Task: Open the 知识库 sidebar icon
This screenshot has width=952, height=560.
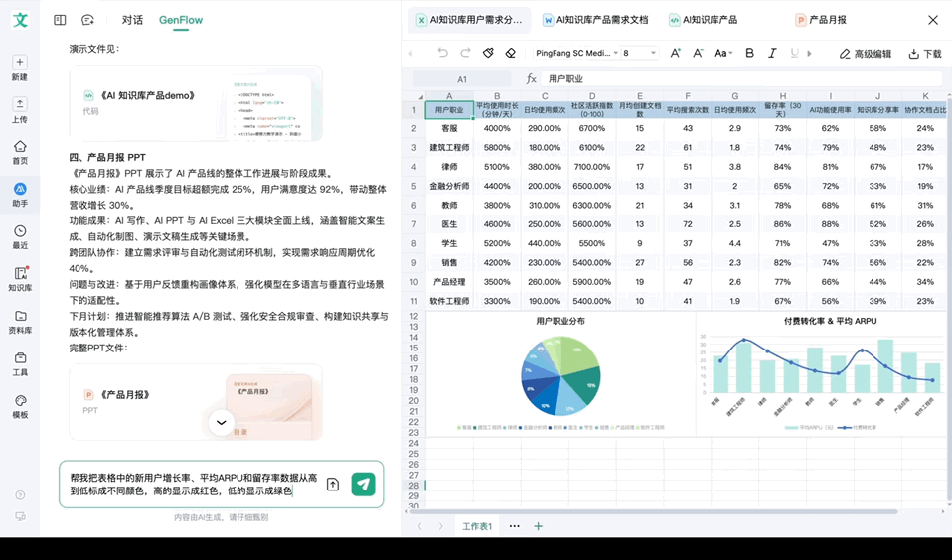Action: click(20, 278)
